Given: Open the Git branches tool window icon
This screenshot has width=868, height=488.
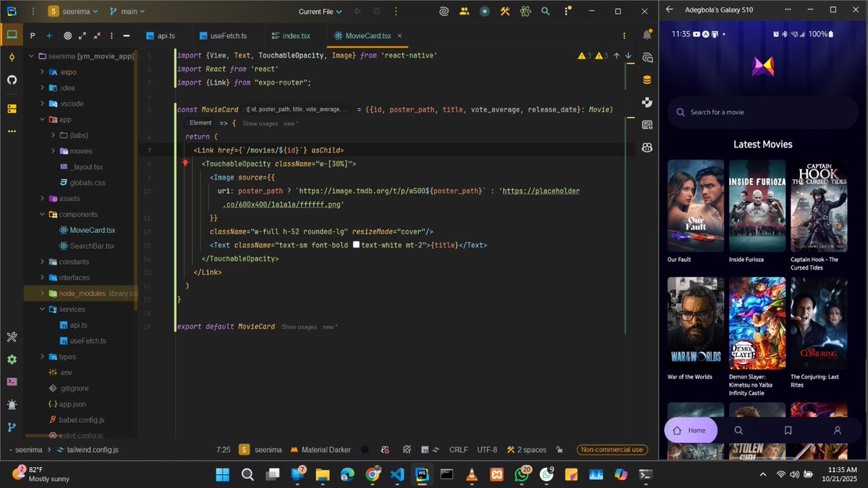Looking at the screenshot, I should pos(12,427).
